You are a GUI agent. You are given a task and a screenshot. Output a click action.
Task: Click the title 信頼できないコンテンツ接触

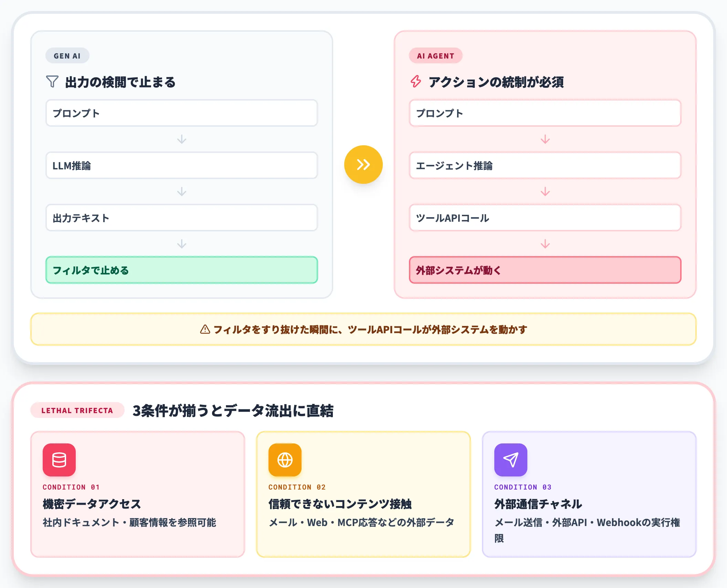(x=340, y=504)
